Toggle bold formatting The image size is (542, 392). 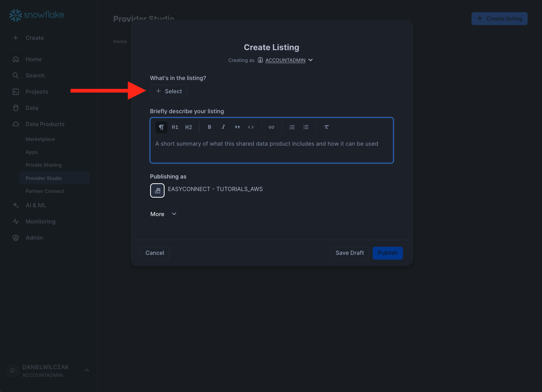(210, 127)
